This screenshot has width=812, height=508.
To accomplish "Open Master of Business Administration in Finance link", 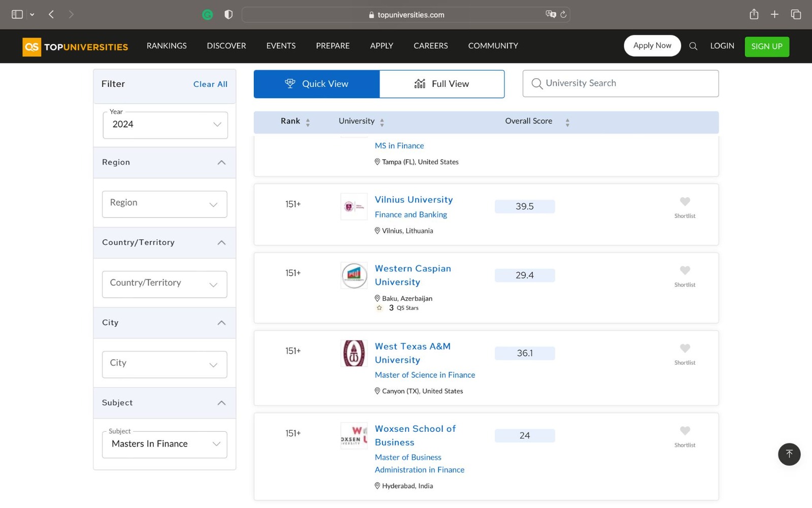I will click(x=419, y=463).
